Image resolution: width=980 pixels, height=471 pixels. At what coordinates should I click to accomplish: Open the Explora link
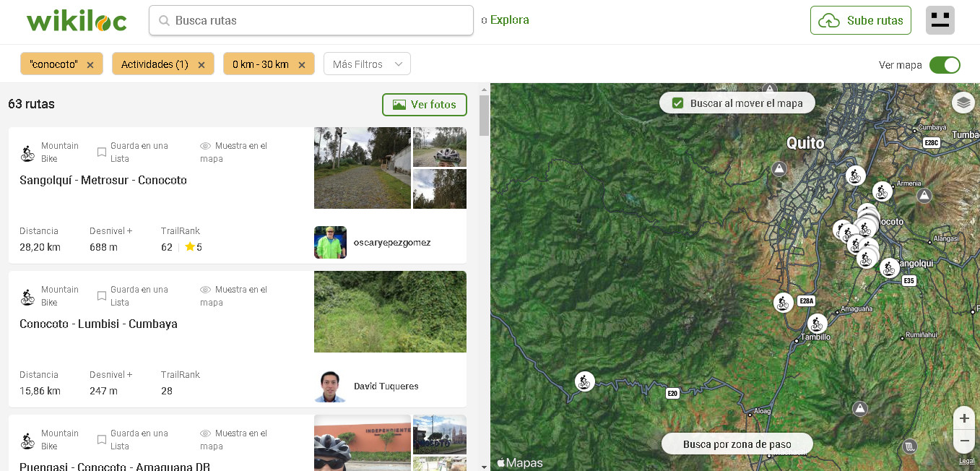tap(509, 20)
